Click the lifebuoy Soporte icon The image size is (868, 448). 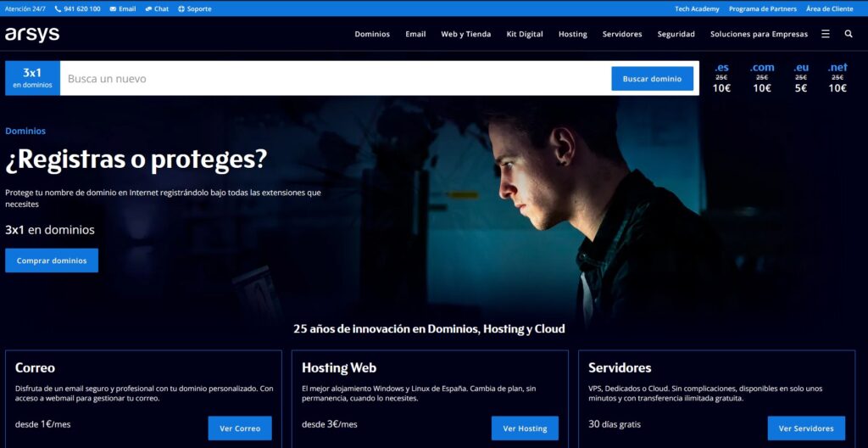(x=181, y=8)
